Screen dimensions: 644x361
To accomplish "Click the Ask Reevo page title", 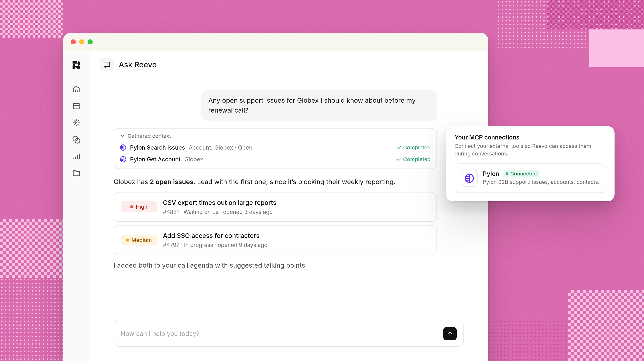I will (137, 65).
